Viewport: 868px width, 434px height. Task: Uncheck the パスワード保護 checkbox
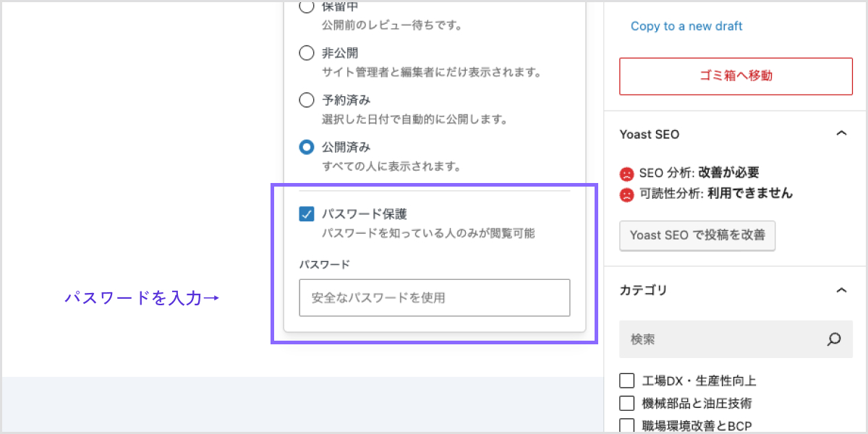pyautogui.click(x=307, y=214)
